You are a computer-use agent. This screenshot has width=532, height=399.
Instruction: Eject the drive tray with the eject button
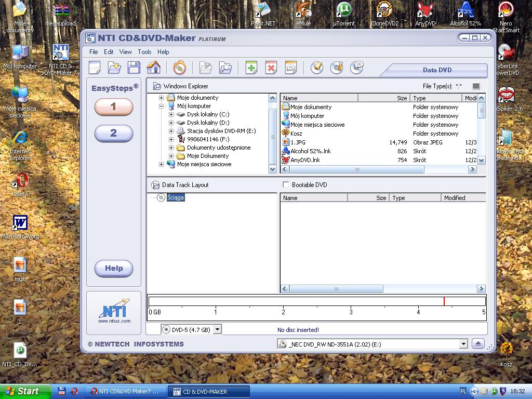(478, 344)
